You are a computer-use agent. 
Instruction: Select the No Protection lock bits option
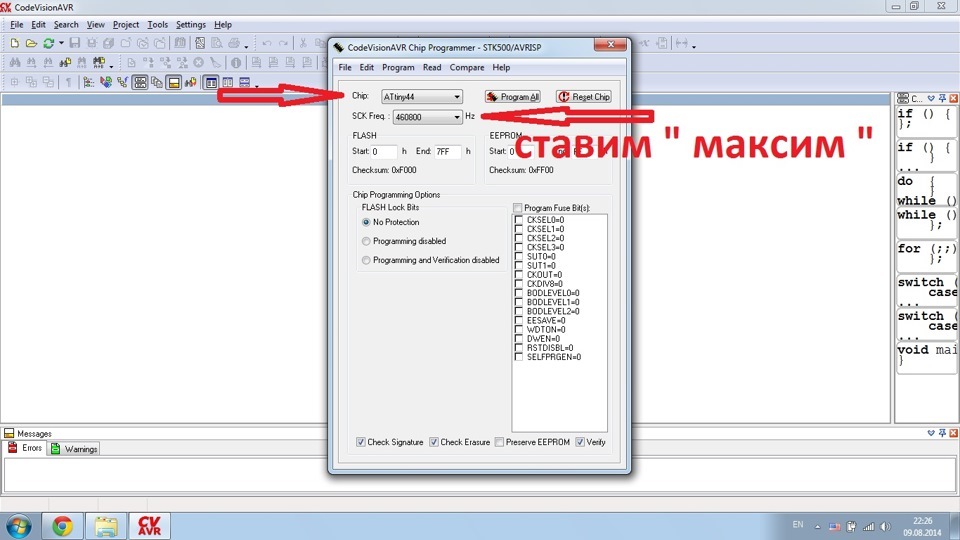(366, 222)
